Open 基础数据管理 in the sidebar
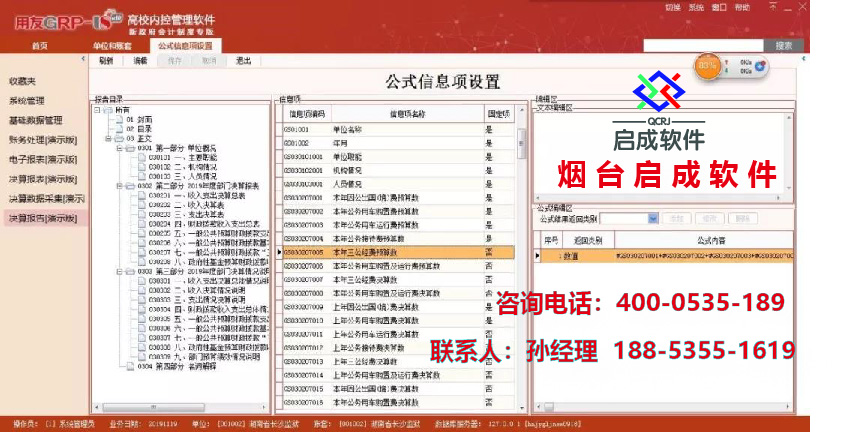842x432 pixels. click(35, 120)
